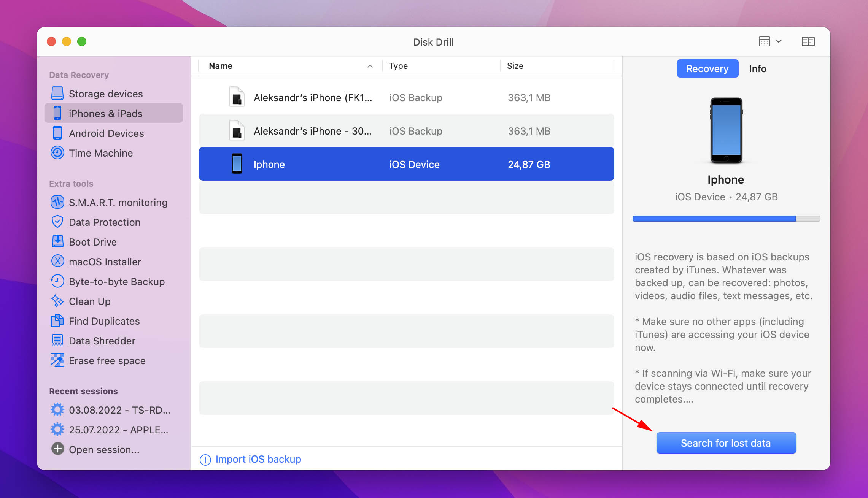The image size is (868, 498).
Task: Click the Byte-to-byte Backup icon
Action: pyautogui.click(x=57, y=281)
